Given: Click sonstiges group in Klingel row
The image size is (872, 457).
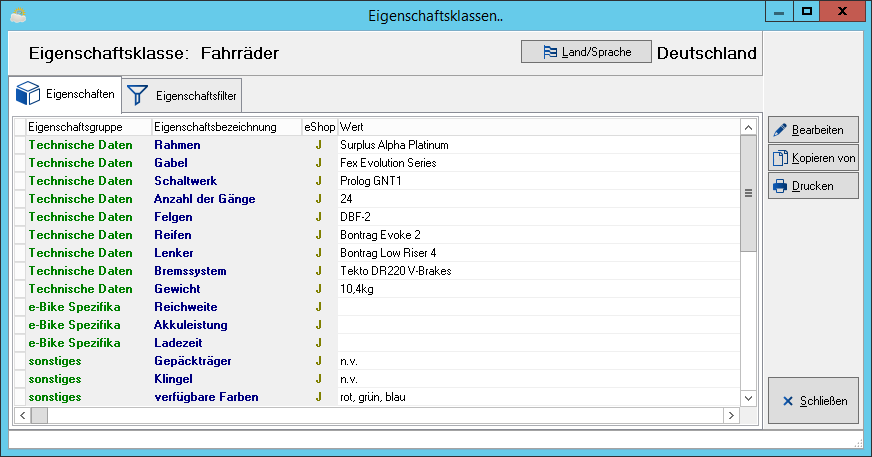Looking at the screenshot, I should (x=55, y=379).
